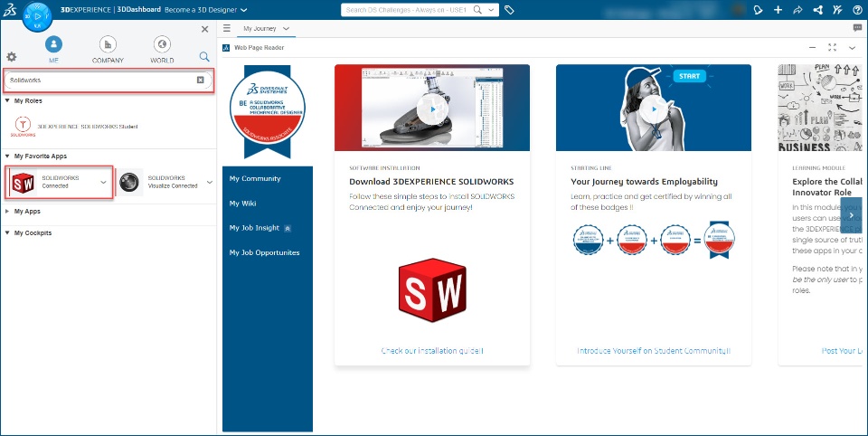Open compass panel settings gear
The height and width of the screenshot is (436, 868).
(11, 56)
